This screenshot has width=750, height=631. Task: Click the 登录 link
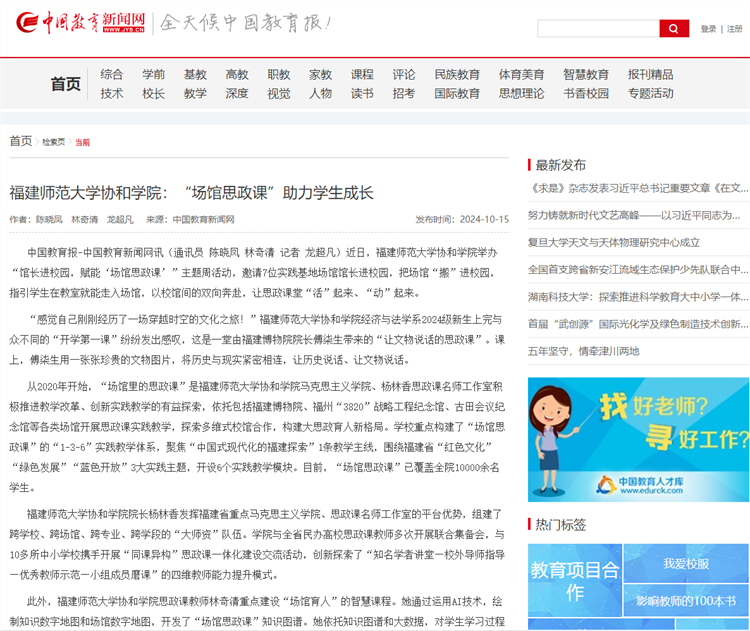tap(708, 29)
